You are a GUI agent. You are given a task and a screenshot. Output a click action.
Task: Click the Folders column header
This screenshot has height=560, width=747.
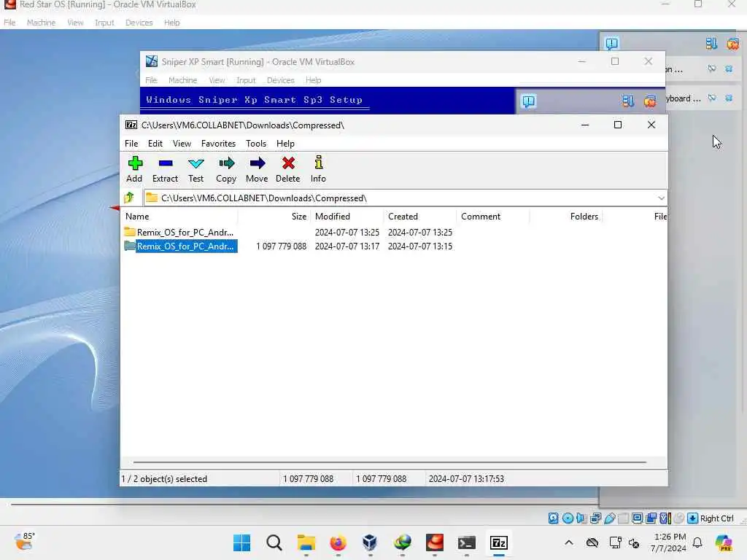point(566,216)
